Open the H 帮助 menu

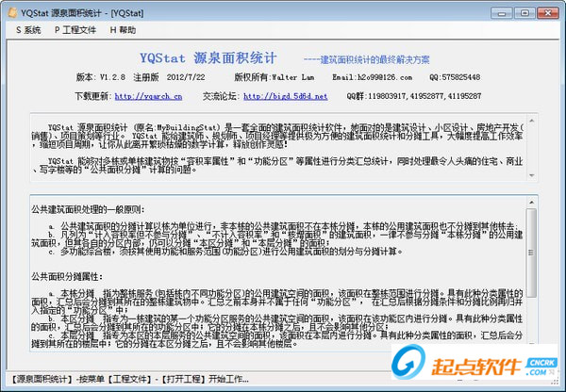[123, 30]
